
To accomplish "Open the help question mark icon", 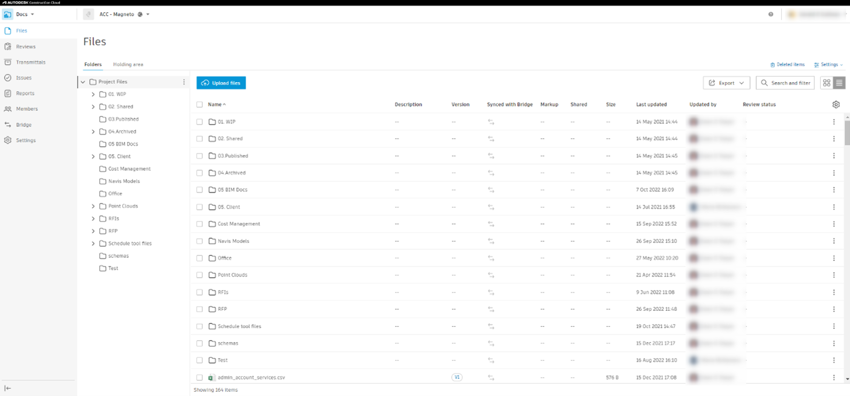I will pyautogui.click(x=770, y=14).
